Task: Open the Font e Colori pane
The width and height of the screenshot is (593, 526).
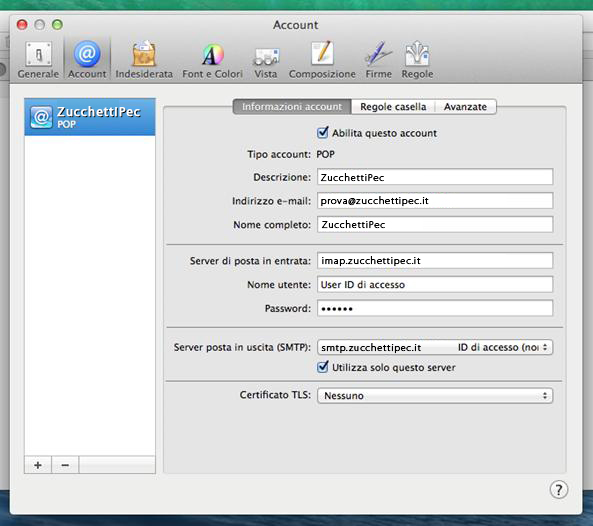Action: tap(213, 60)
